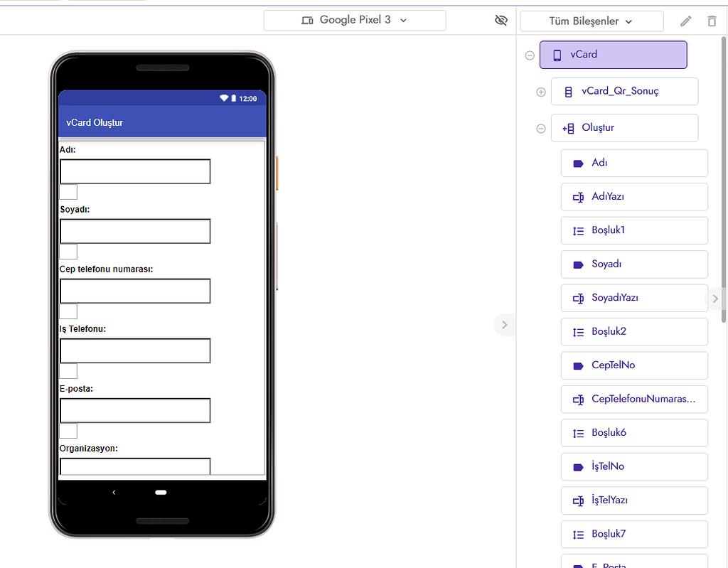This screenshot has width=728, height=568.
Task: Check the small checkbox under the Adı text box
Action: pyautogui.click(x=68, y=191)
